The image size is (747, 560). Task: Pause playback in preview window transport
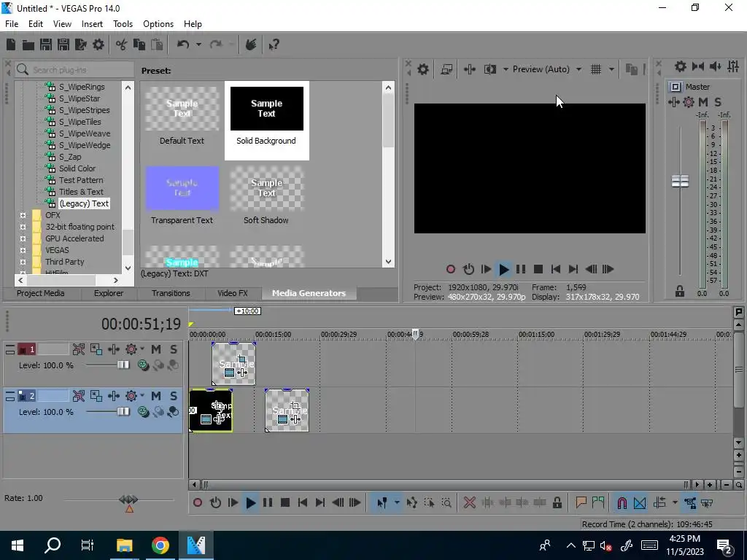pos(521,269)
